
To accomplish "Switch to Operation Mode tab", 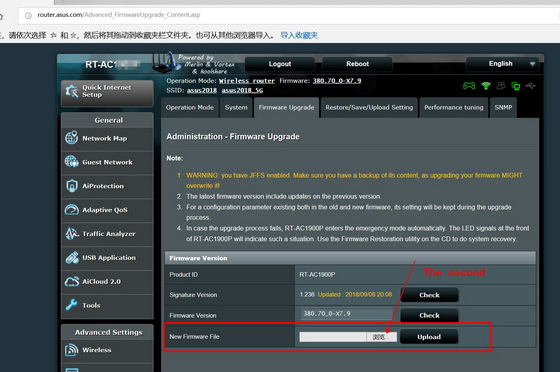I will [190, 107].
